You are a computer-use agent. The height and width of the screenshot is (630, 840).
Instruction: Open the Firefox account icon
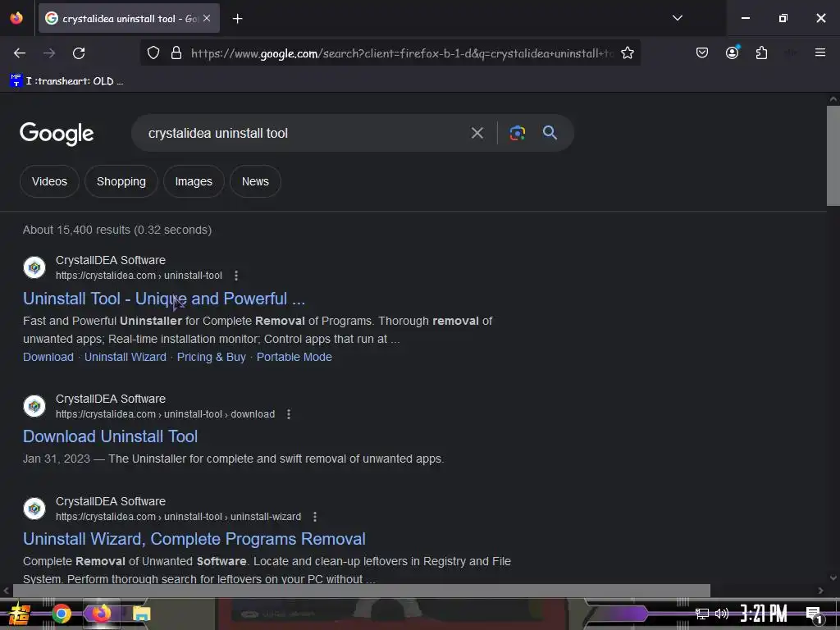[732, 53]
